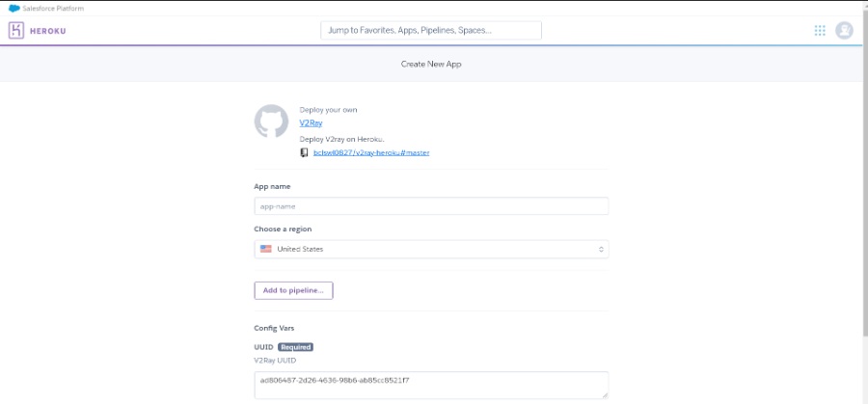Focus the Jump to Favorites search box

430,30
